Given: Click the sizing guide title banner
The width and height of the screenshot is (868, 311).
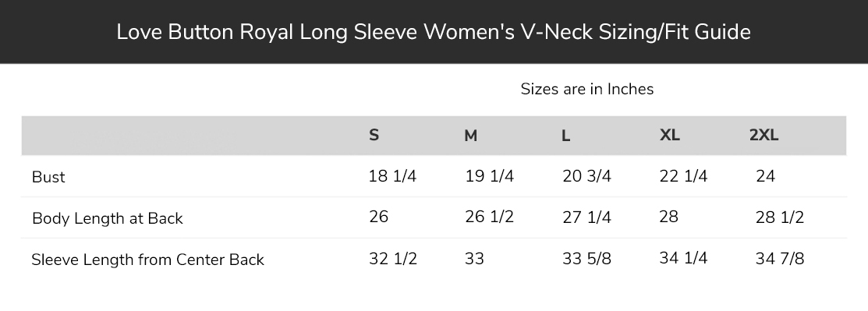Looking at the screenshot, I should tap(434, 31).
